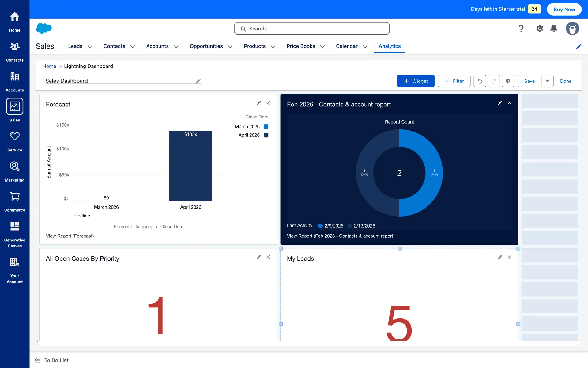
Task: Edit the Sales Dashboard name pencil
Action: point(198,81)
